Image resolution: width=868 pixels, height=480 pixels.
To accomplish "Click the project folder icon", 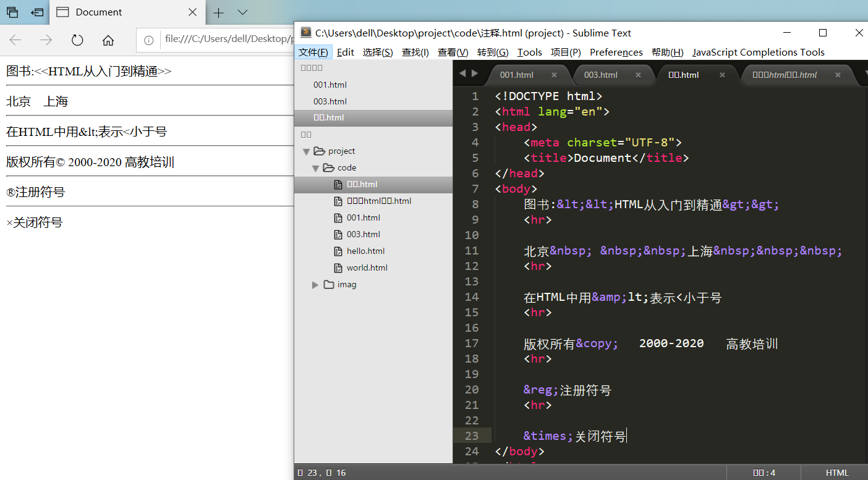I will 319,151.
